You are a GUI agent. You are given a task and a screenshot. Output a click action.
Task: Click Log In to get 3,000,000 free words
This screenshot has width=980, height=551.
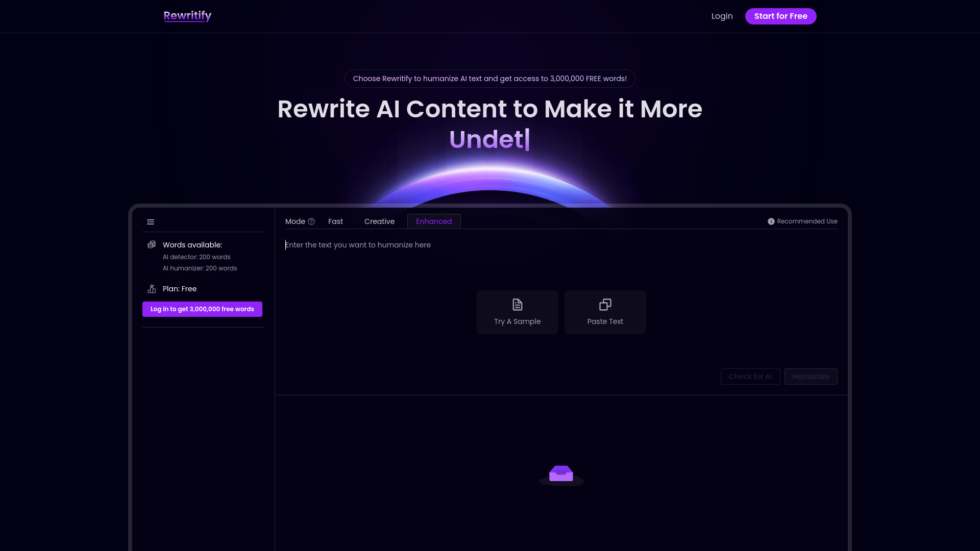pyautogui.click(x=202, y=309)
